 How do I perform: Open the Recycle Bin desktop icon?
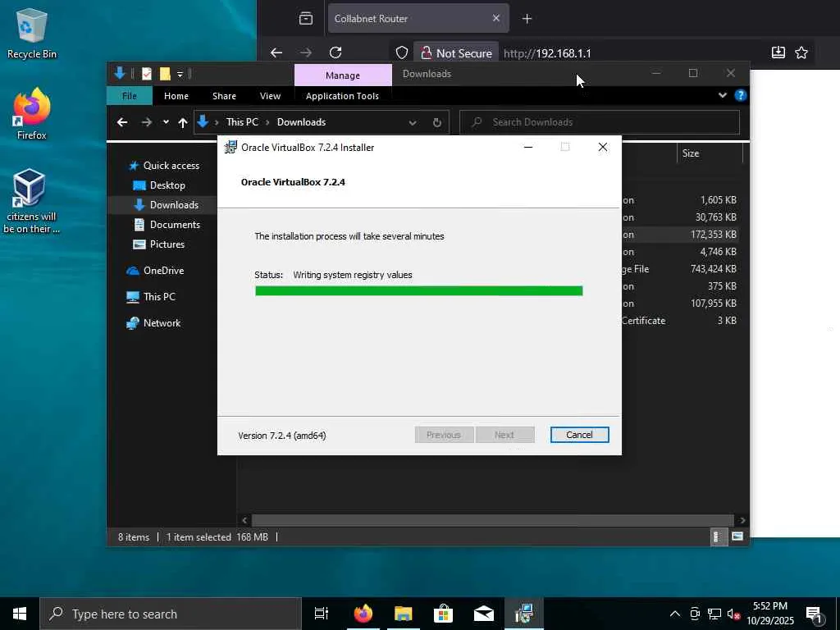click(x=32, y=34)
